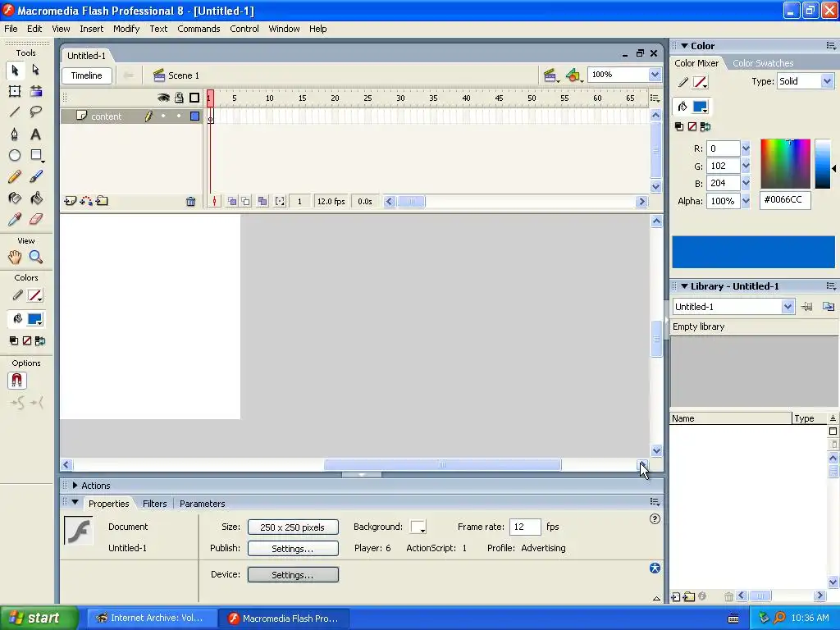Click the Frame rate input field
The width and height of the screenshot is (840, 630).
(525, 527)
